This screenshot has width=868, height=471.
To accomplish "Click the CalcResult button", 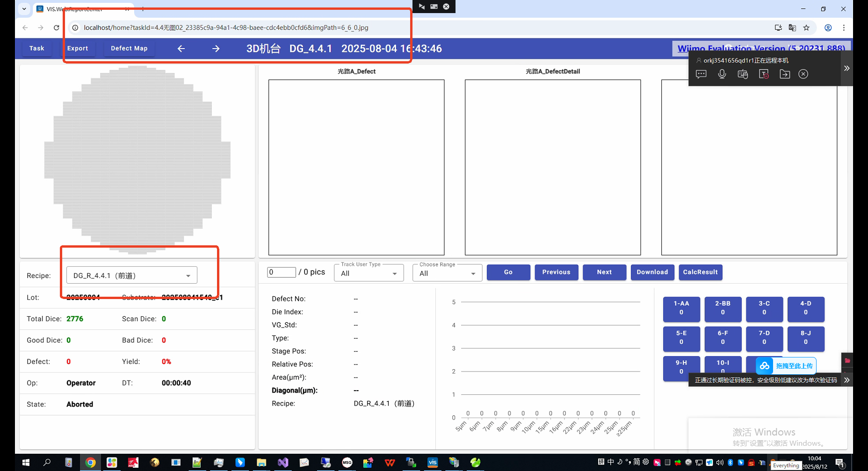I will (x=700, y=272).
